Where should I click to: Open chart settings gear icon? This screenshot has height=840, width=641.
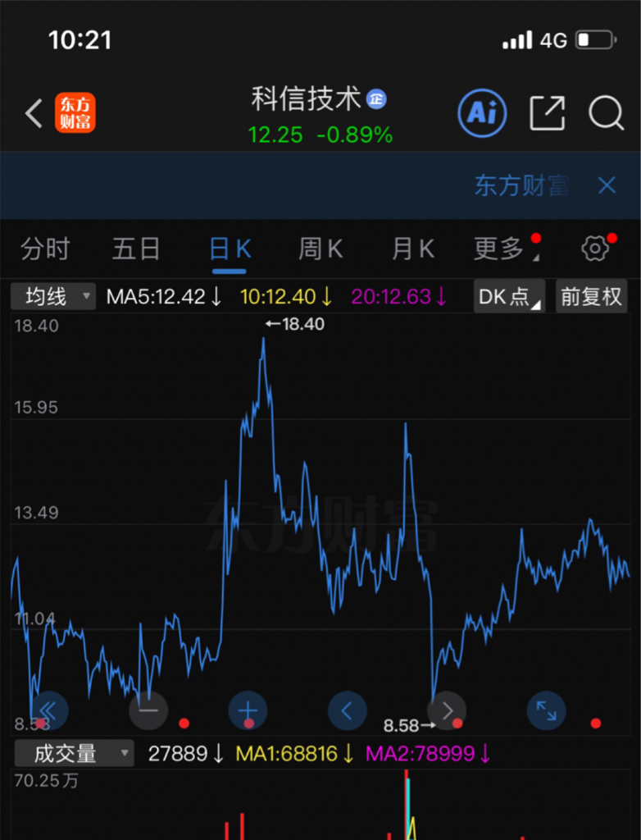click(595, 248)
